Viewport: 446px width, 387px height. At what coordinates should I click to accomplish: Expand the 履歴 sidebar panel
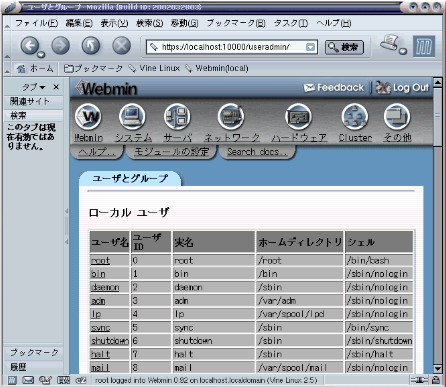tap(33, 367)
